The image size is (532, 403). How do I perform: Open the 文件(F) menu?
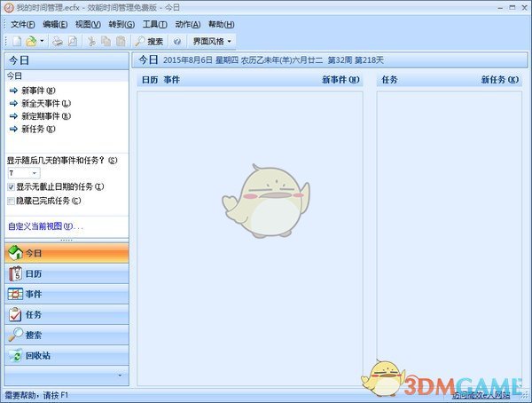pos(23,25)
